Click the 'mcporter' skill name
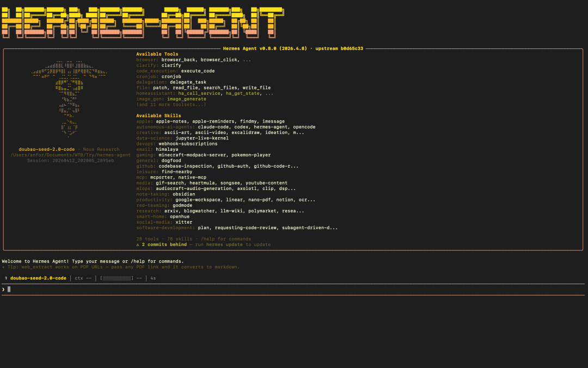This screenshot has width=588, height=368. tap(161, 177)
